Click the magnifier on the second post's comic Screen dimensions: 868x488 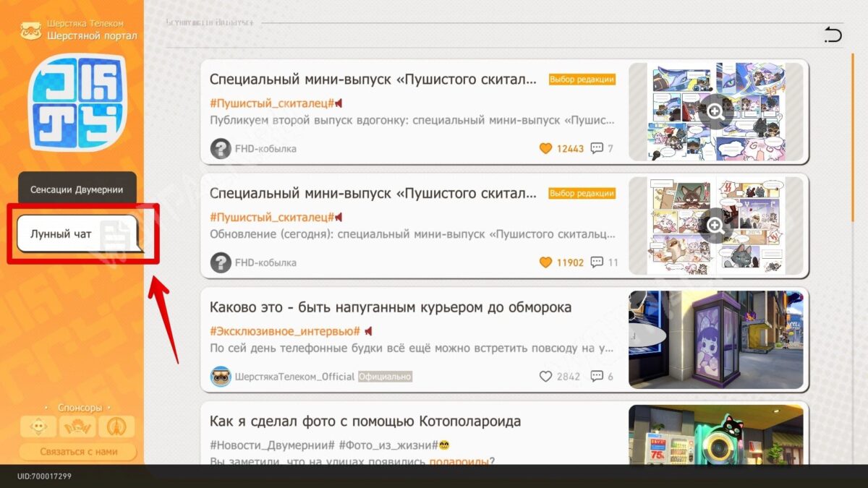click(715, 225)
